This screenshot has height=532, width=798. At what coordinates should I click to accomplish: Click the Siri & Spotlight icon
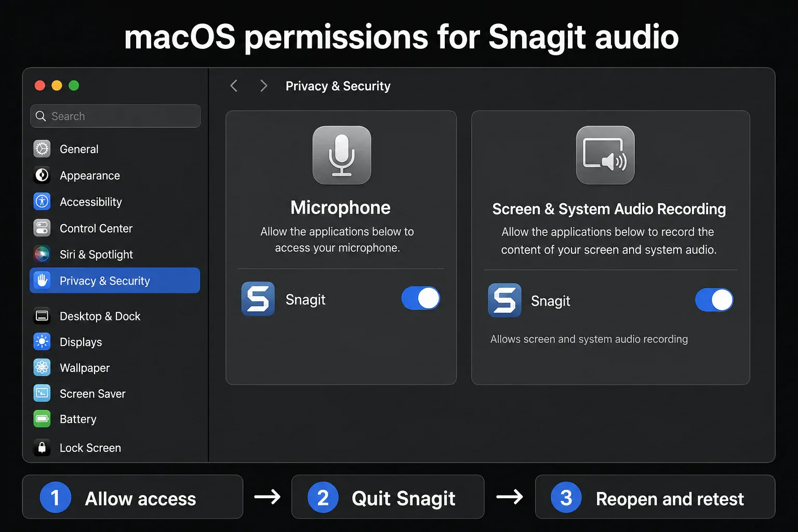point(42,254)
